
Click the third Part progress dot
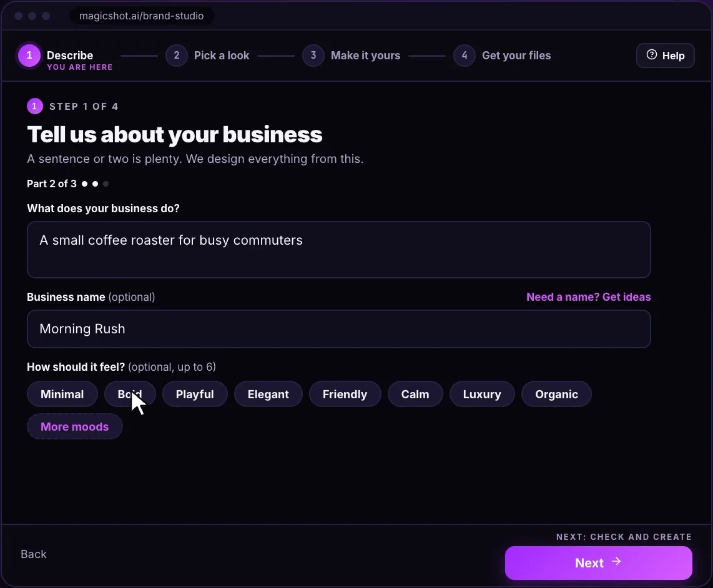[x=106, y=184]
